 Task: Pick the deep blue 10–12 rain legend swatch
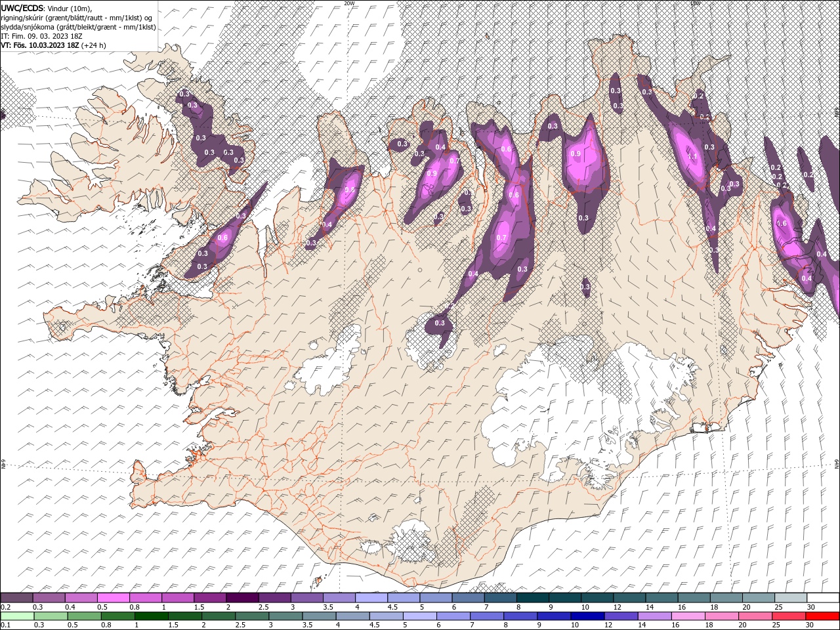point(587,616)
